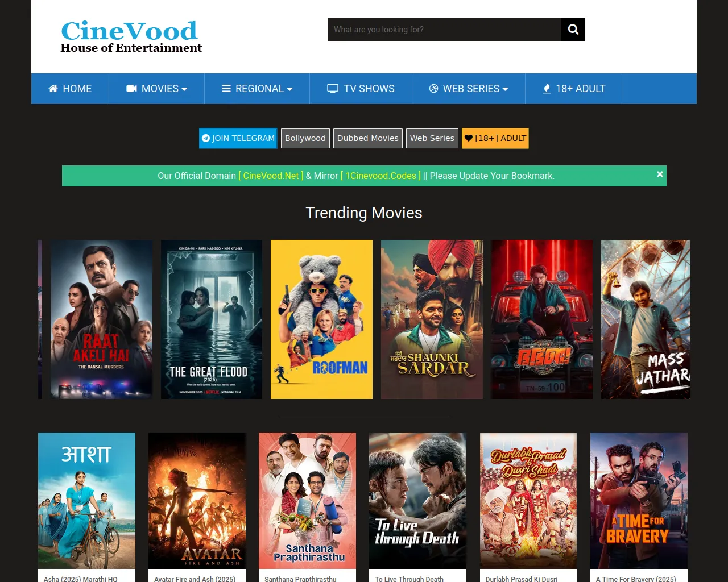The width and height of the screenshot is (728, 582).
Task: Go to the HOME menu item
Action: pos(70,89)
